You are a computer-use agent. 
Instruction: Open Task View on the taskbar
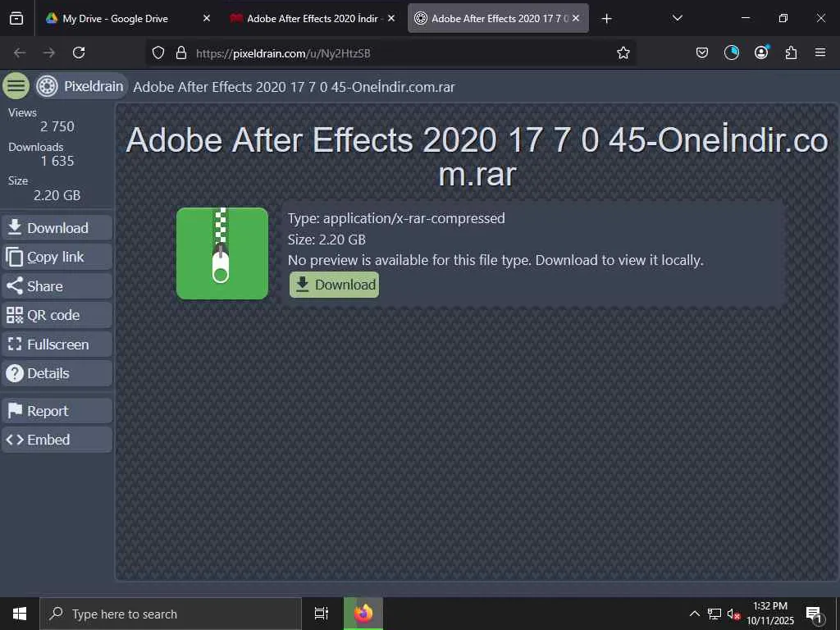click(x=322, y=614)
